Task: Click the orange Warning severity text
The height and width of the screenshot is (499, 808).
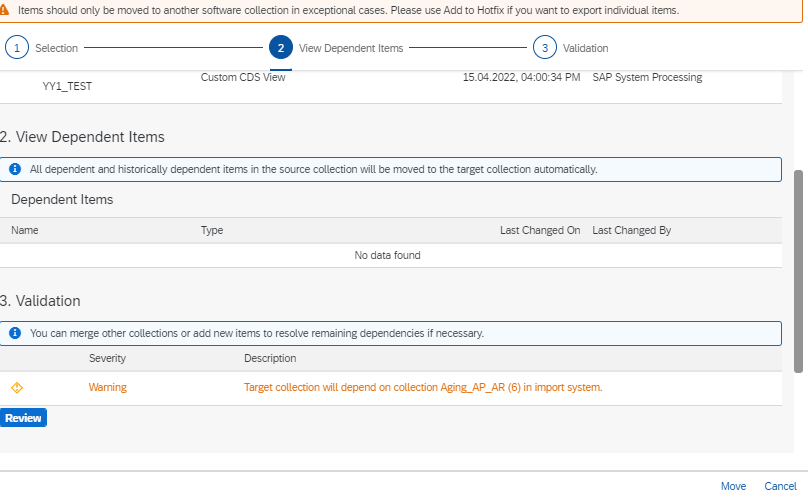Action: [x=107, y=387]
